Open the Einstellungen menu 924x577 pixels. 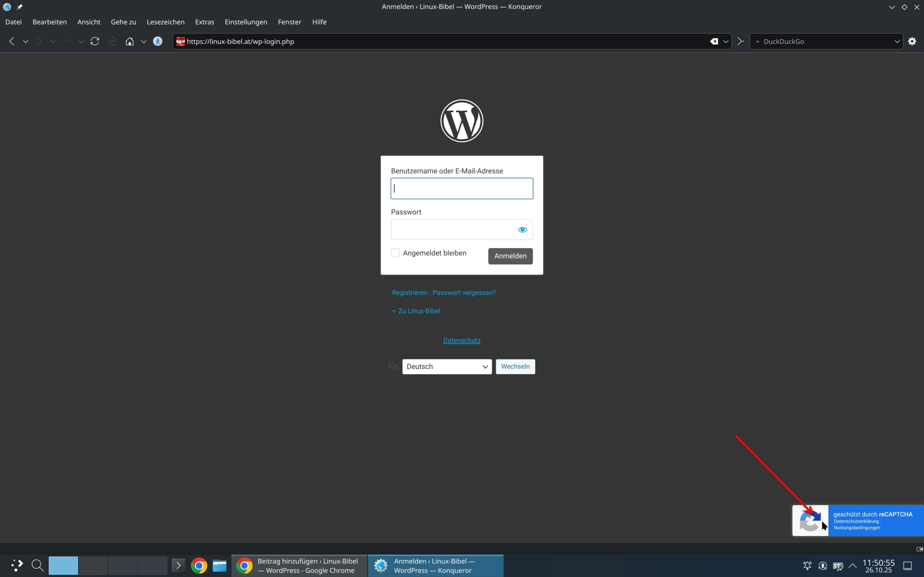[x=245, y=22]
